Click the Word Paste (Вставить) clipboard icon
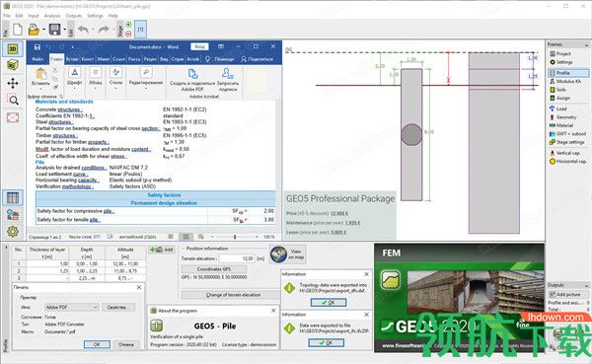This screenshot has width=592, height=364. (40, 74)
